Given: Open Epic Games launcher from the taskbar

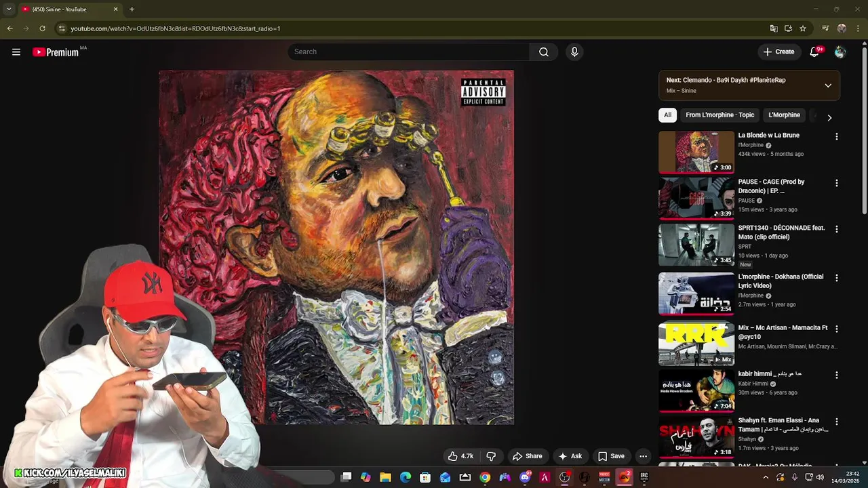Looking at the screenshot, I should tap(644, 477).
